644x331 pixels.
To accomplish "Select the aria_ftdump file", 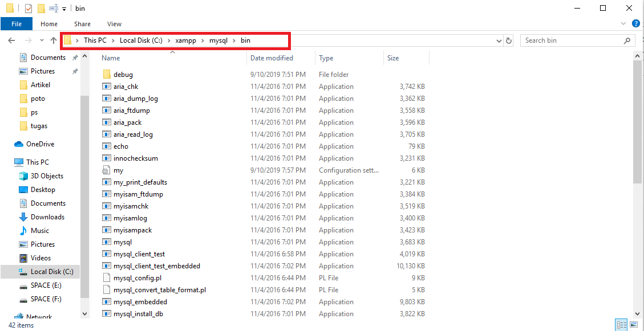I will click(x=131, y=111).
